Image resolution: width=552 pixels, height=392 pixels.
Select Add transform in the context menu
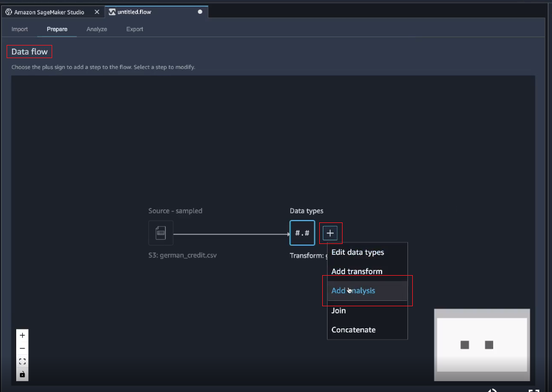tap(356, 272)
